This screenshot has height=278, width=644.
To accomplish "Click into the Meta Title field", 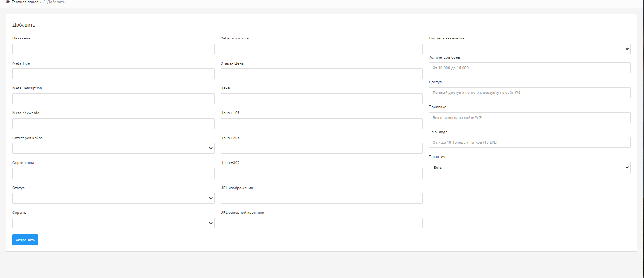I will click(x=113, y=74).
